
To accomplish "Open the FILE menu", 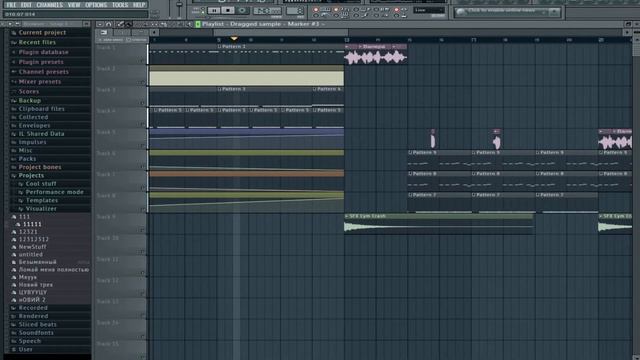I will [x=11, y=5].
